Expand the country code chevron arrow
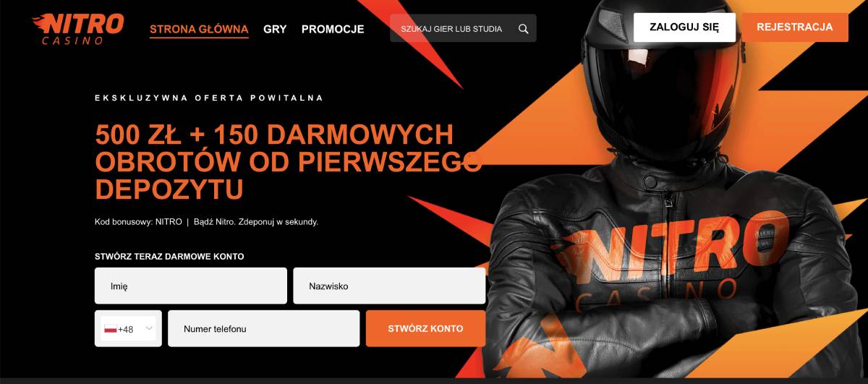 click(149, 328)
